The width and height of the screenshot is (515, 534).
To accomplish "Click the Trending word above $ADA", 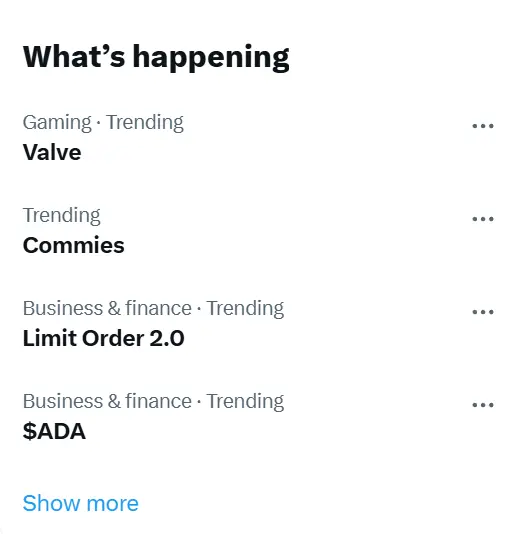I will pos(245,402).
